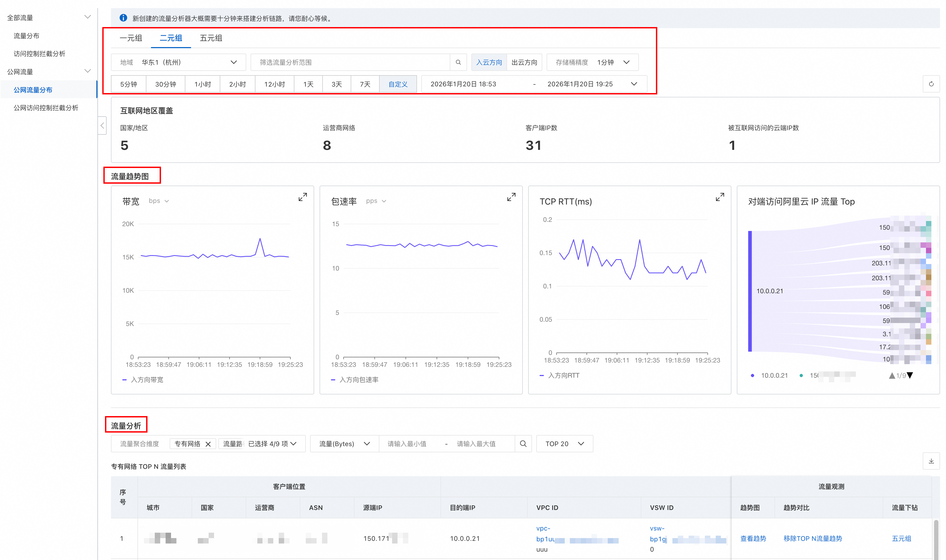Select the 30分钟 time range option
Screen dimensions: 946x560
[x=165, y=84]
